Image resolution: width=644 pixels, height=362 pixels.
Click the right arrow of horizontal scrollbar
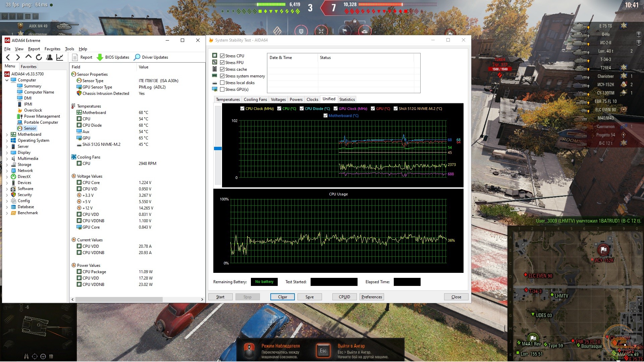[x=202, y=299]
